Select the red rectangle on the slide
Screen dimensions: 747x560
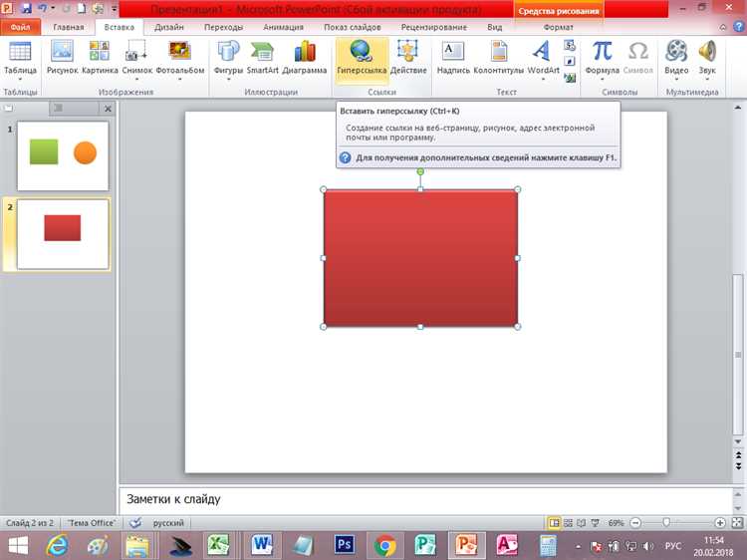[420, 258]
